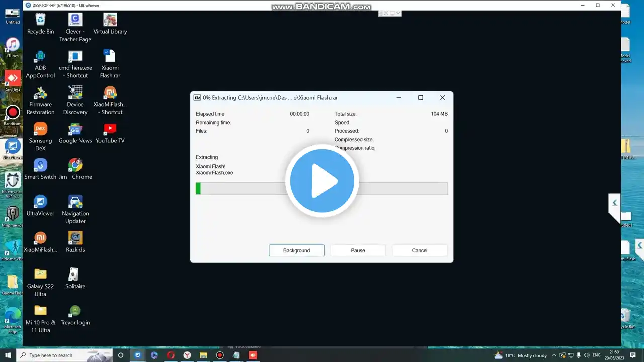Open Razkids

pos(75,242)
